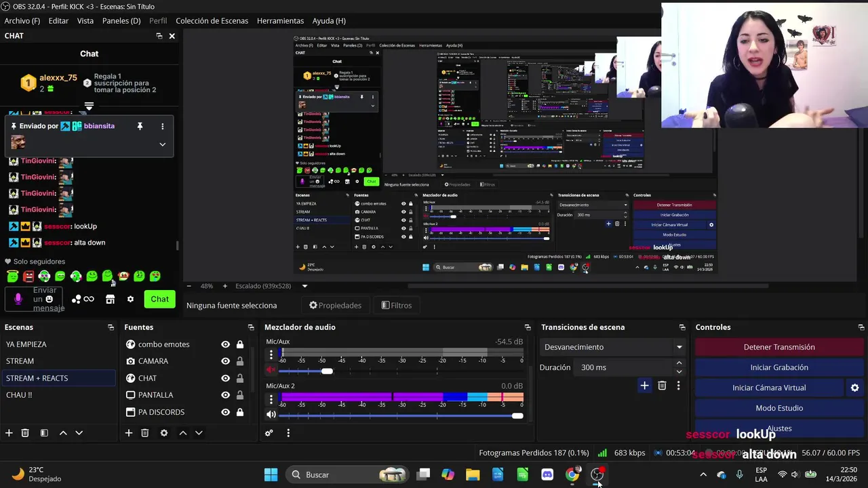Hide the CHAT source
Screen dimensions: 868x488
225,378
